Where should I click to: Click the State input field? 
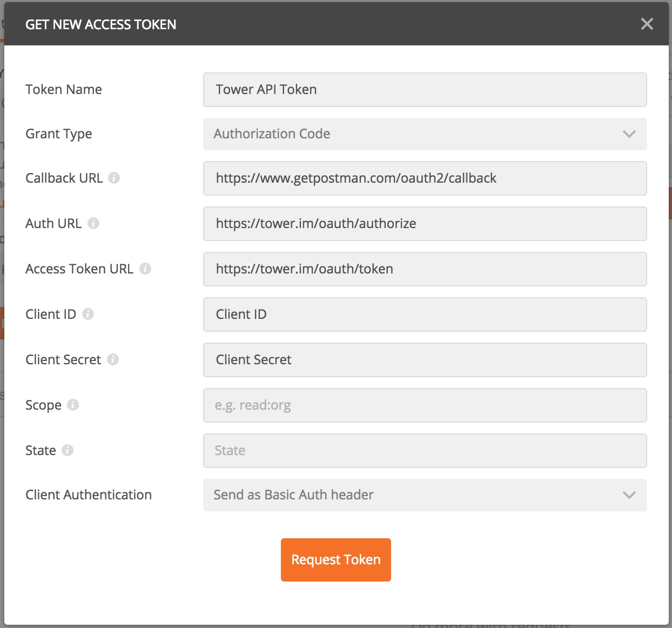point(425,451)
